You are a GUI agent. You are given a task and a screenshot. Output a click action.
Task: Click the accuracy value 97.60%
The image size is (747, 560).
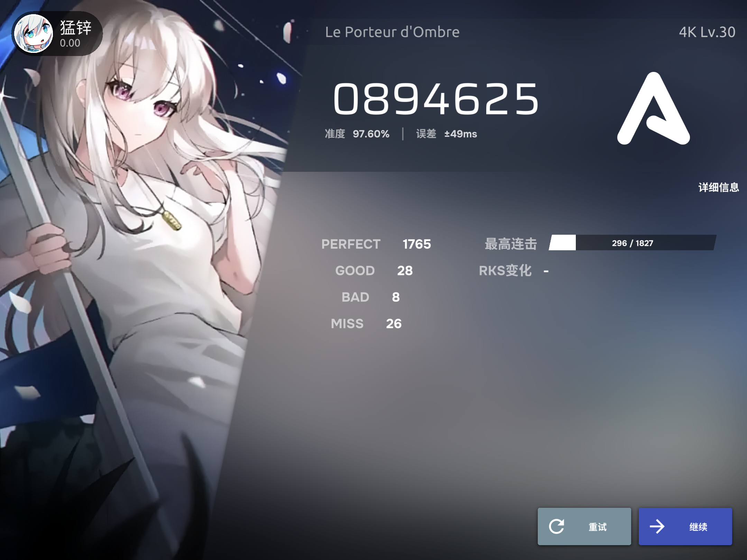[371, 134]
